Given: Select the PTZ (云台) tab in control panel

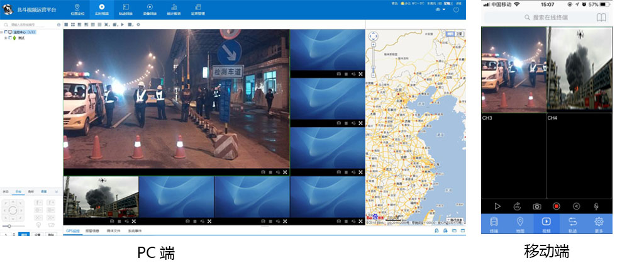Looking at the screenshot, I should coord(18,192).
